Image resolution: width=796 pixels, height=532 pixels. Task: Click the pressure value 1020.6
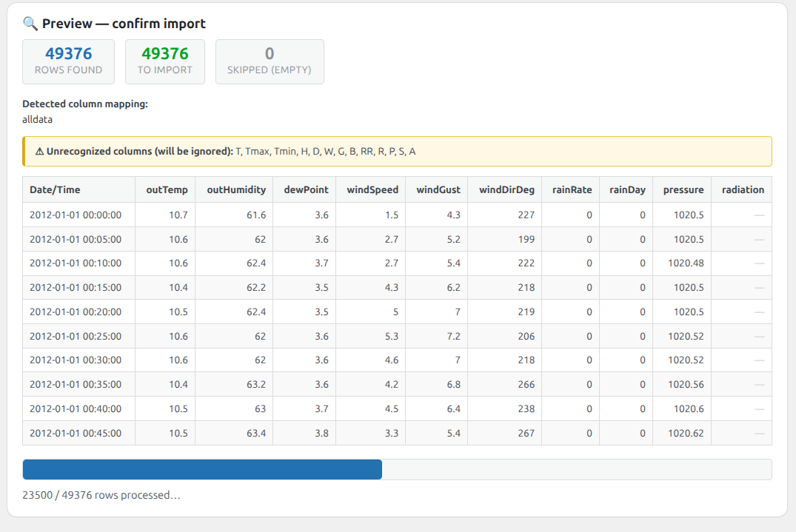point(689,408)
